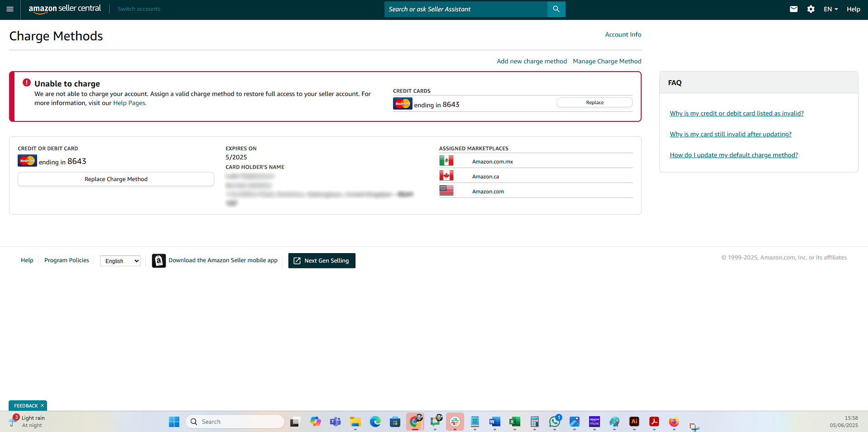Open Microsoft Edge from the taskbar
The width and height of the screenshot is (868, 432).
[x=375, y=422]
